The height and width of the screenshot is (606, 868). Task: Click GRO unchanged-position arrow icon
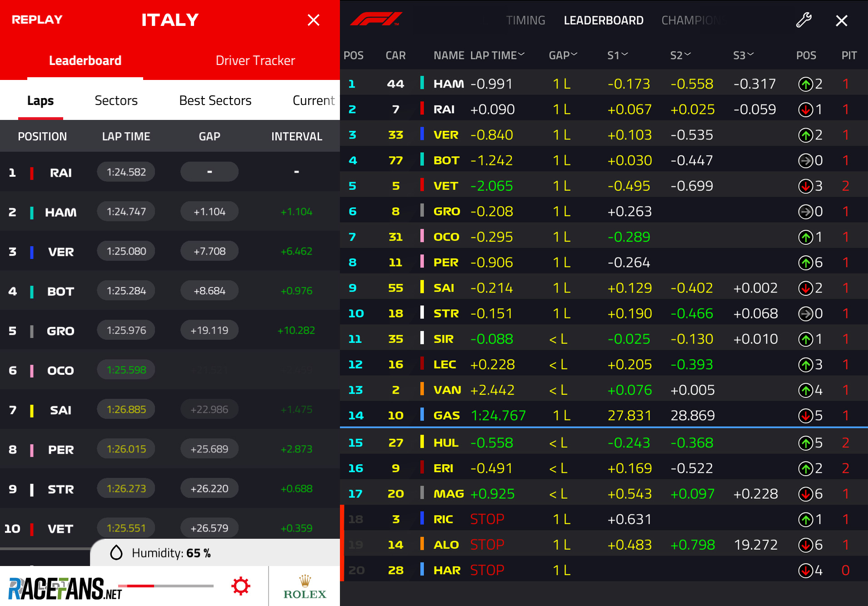pyautogui.click(x=806, y=211)
